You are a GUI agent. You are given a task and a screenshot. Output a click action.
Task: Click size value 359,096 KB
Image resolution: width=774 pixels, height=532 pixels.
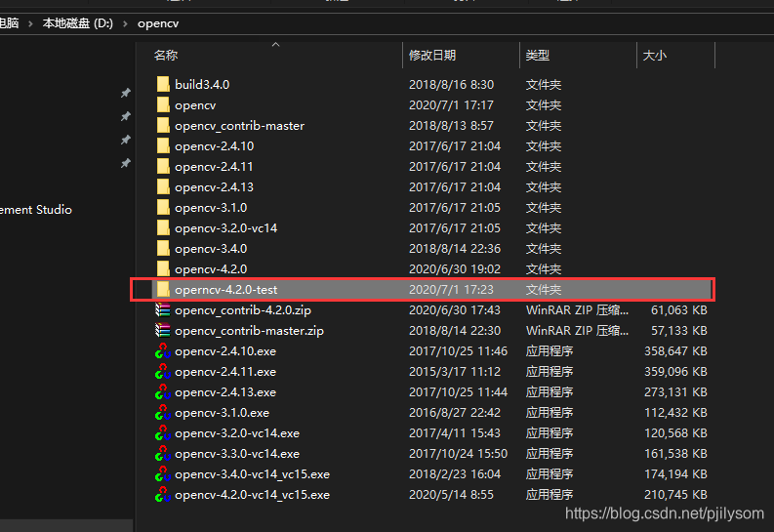[675, 372]
